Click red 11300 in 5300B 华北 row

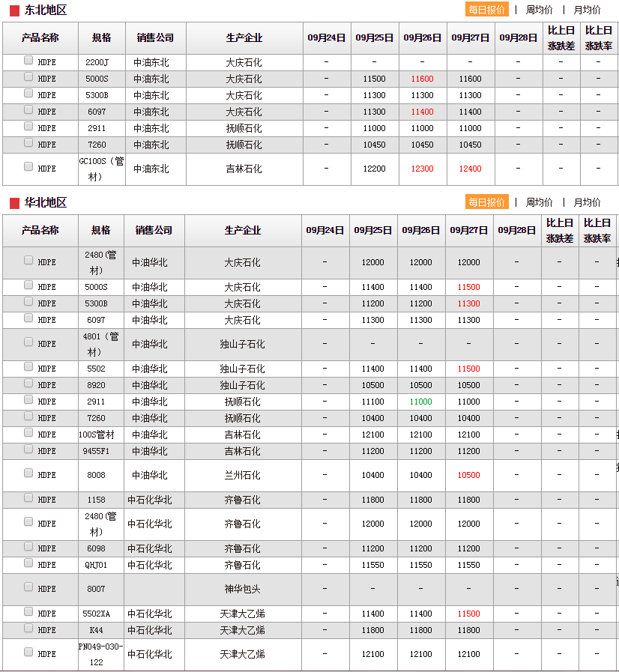pos(468,303)
